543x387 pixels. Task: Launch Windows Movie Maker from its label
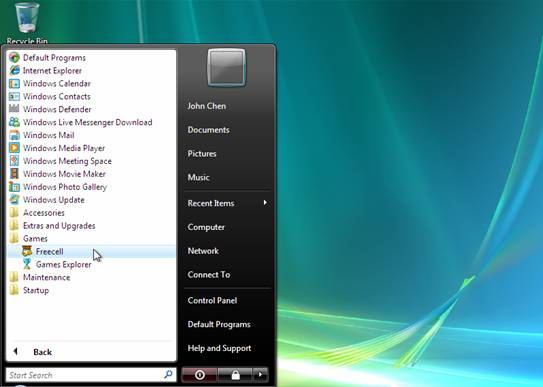64,174
